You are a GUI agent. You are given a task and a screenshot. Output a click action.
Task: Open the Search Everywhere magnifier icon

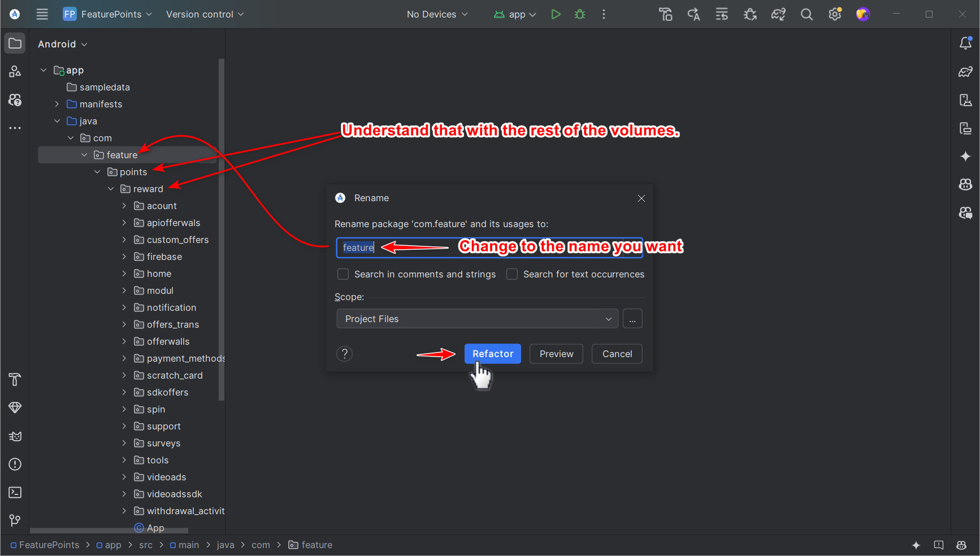tap(806, 15)
